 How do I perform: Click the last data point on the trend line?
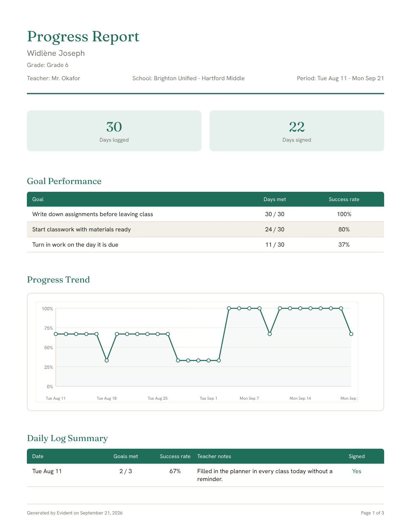click(351, 334)
